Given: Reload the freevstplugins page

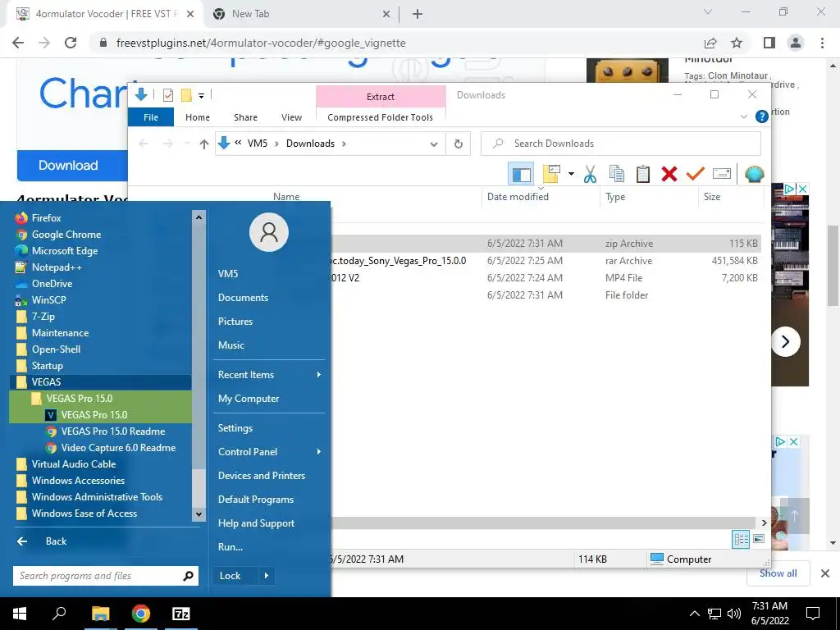Looking at the screenshot, I should point(71,43).
